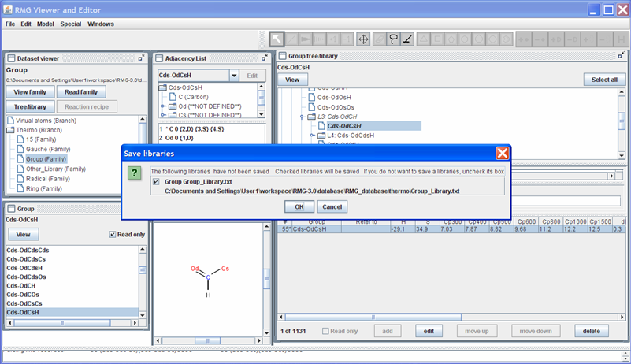Click the Tree/library button
Image resolution: width=631 pixels, height=364 pixels.
[x=30, y=106]
